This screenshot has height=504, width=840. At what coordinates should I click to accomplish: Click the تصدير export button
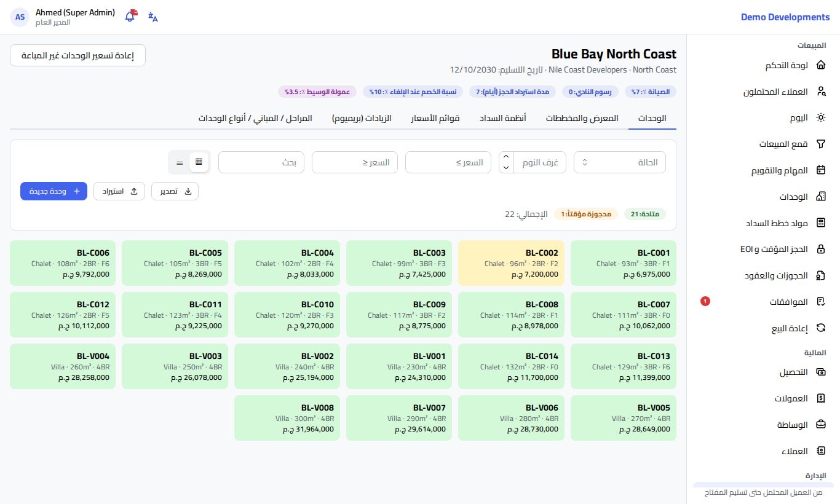175,191
